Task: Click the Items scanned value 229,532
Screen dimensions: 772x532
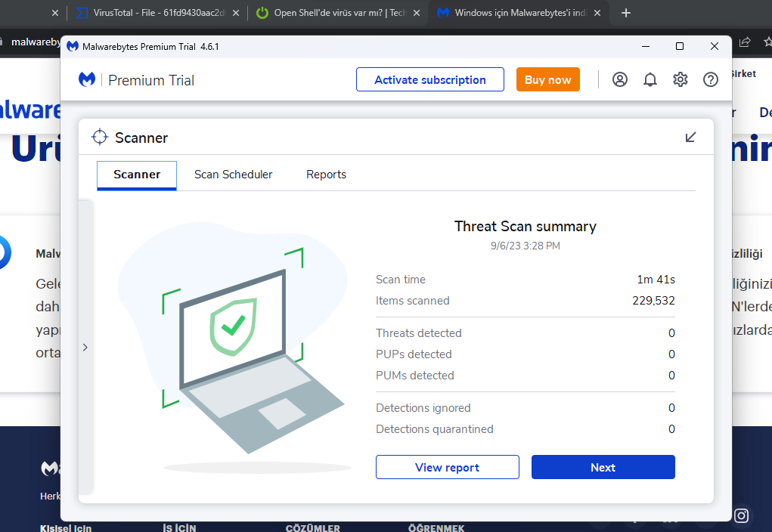Action: 653,301
